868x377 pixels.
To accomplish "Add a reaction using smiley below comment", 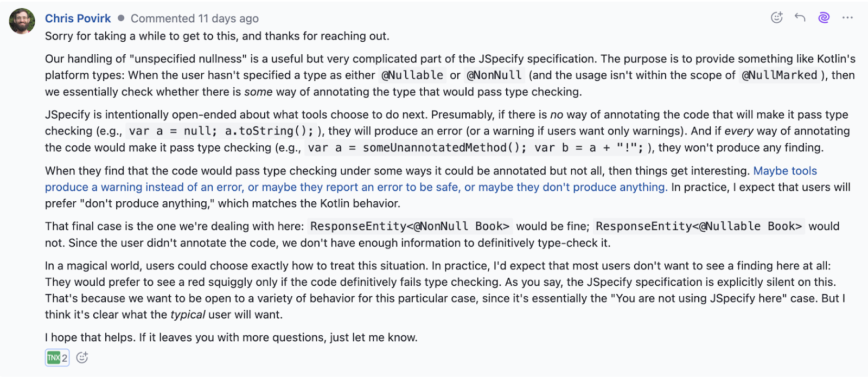I will (x=82, y=357).
